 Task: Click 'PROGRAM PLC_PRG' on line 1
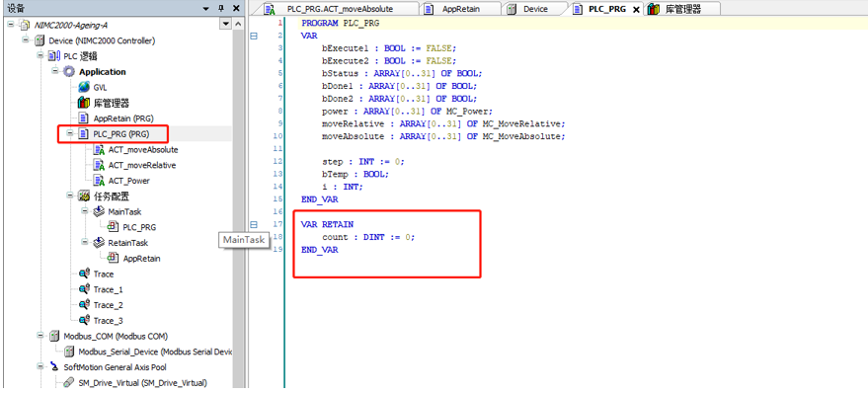pyautogui.click(x=341, y=24)
